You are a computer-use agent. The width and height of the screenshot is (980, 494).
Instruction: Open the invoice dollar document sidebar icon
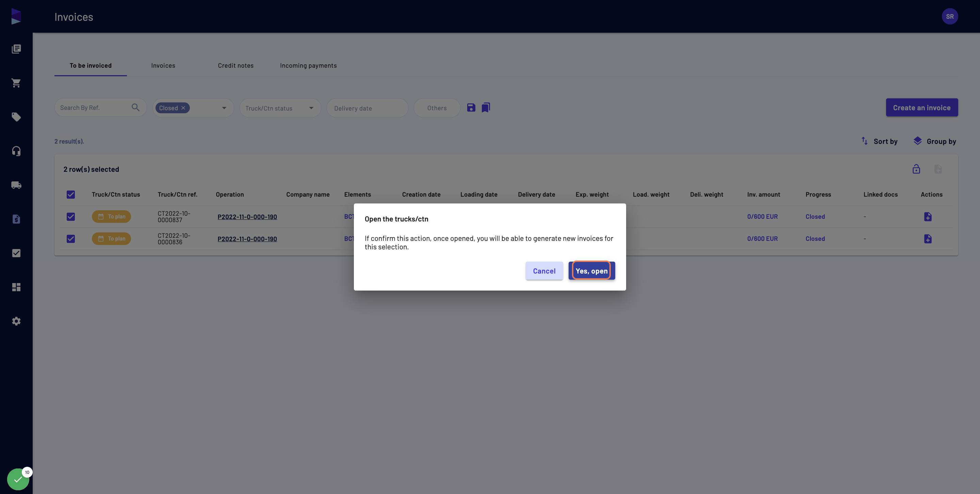(16, 219)
